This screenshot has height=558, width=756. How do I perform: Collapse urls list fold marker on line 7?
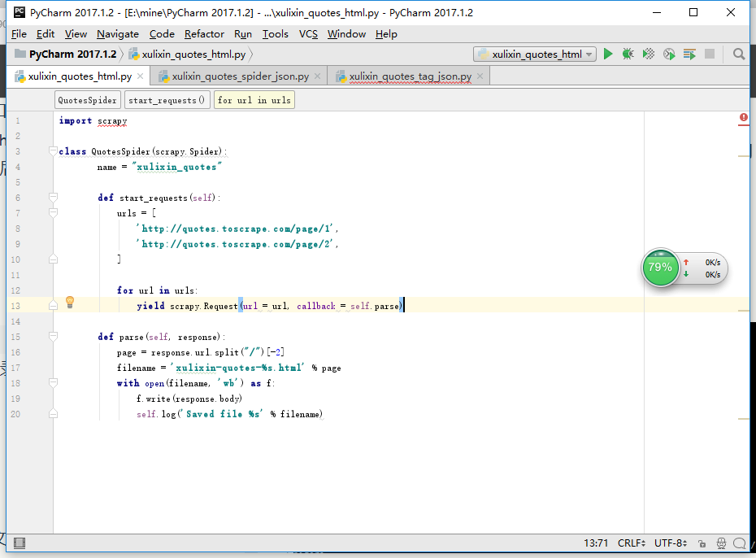53,212
